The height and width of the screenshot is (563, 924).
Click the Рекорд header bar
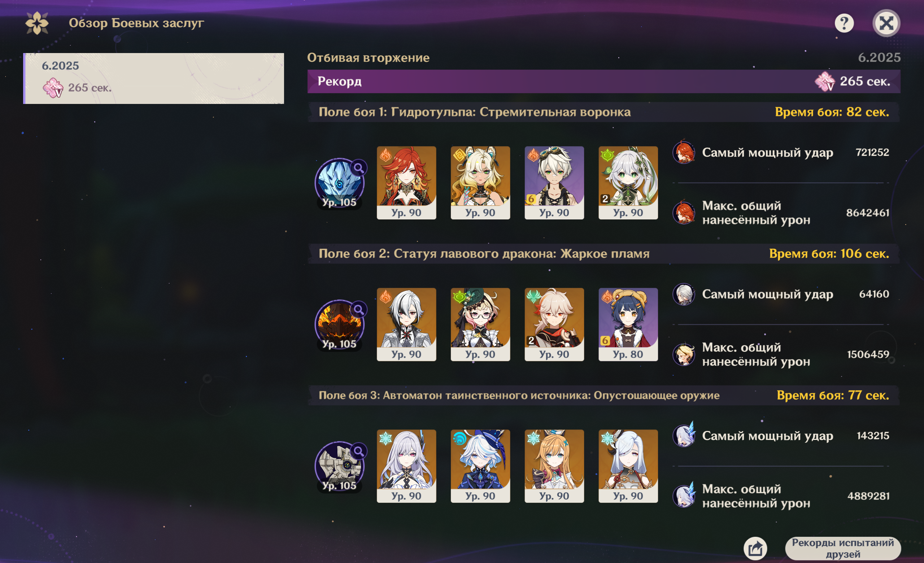(604, 81)
